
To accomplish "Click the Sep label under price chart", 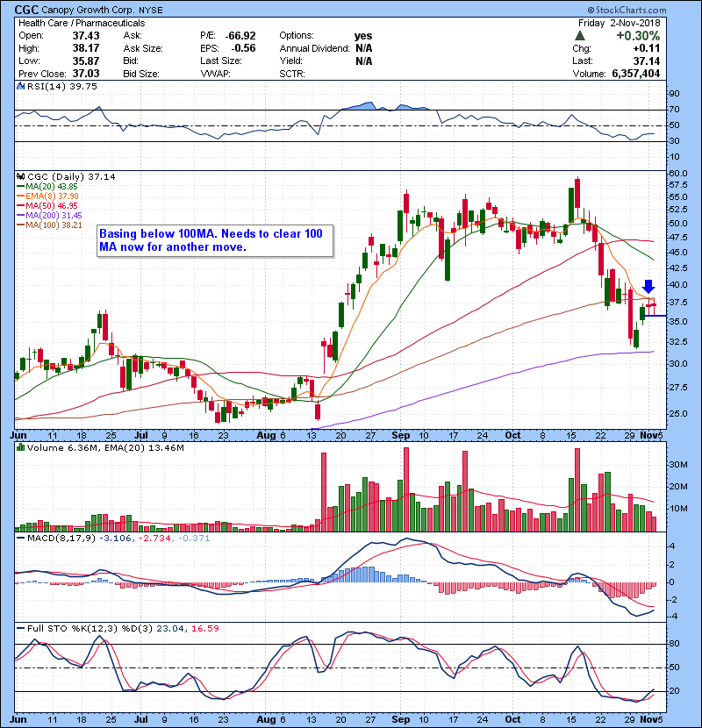I will click(x=400, y=435).
